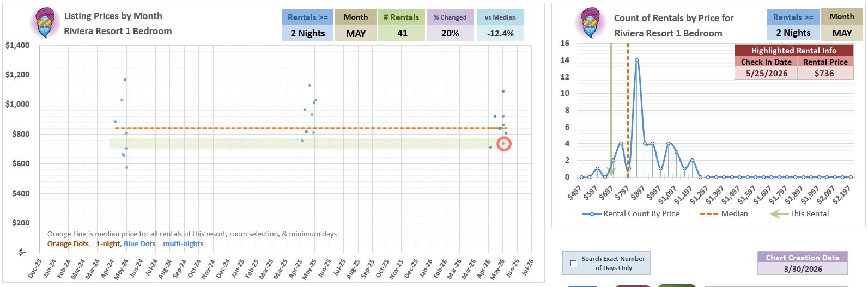Image resolution: width=868 pixels, height=287 pixels.
Task: Click the genie logo beside Listing Prices by Month
Action: point(45,23)
